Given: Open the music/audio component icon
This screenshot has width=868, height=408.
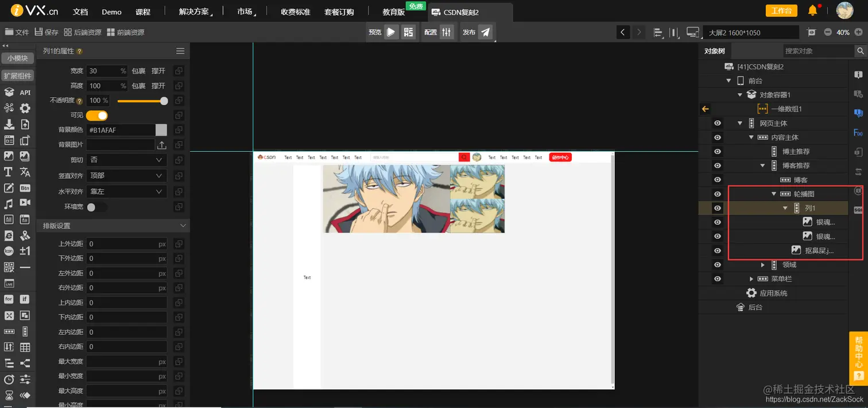Looking at the screenshot, I should point(8,203).
